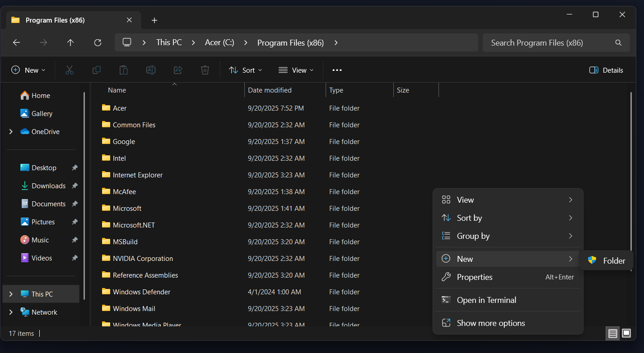
Task: Click the Delete trash icon
Action: tap(205, 70)
